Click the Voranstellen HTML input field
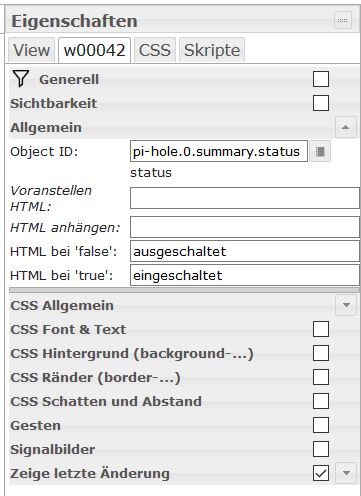This screenshot has width=361, height=496. coord(245,198)
